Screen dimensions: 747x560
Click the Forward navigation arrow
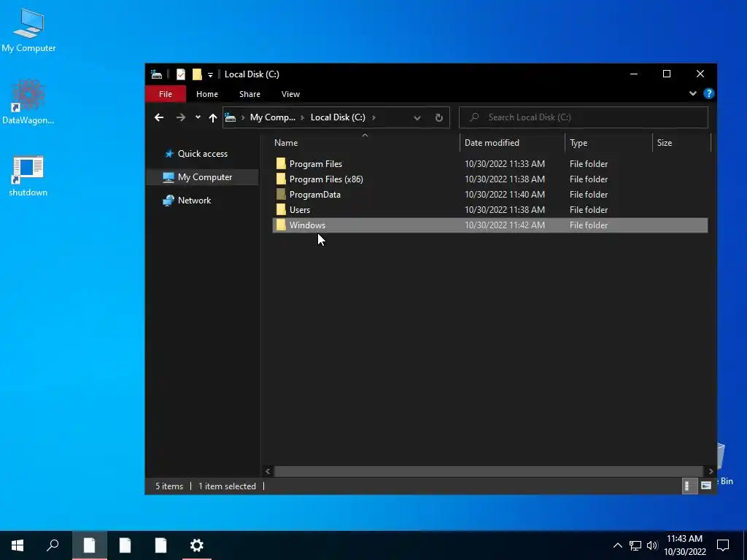[x=181, y=117]
